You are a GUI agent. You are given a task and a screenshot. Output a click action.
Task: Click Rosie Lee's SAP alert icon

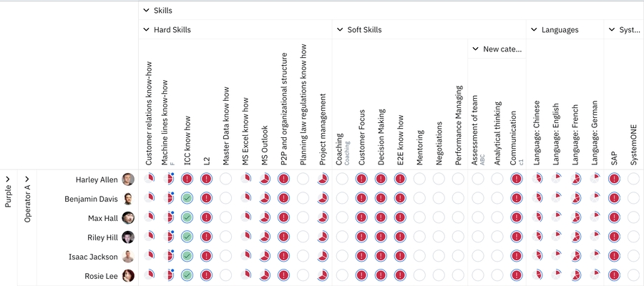tap(614, 275)
